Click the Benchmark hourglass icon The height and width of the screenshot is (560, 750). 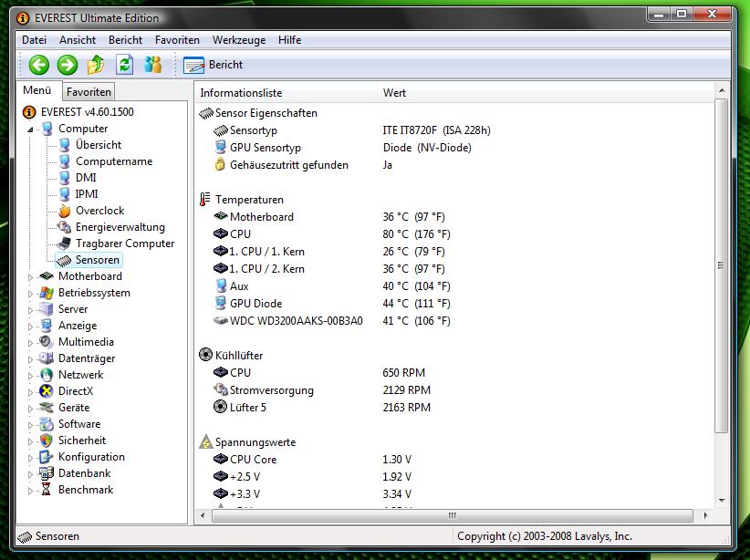[47, 489]
